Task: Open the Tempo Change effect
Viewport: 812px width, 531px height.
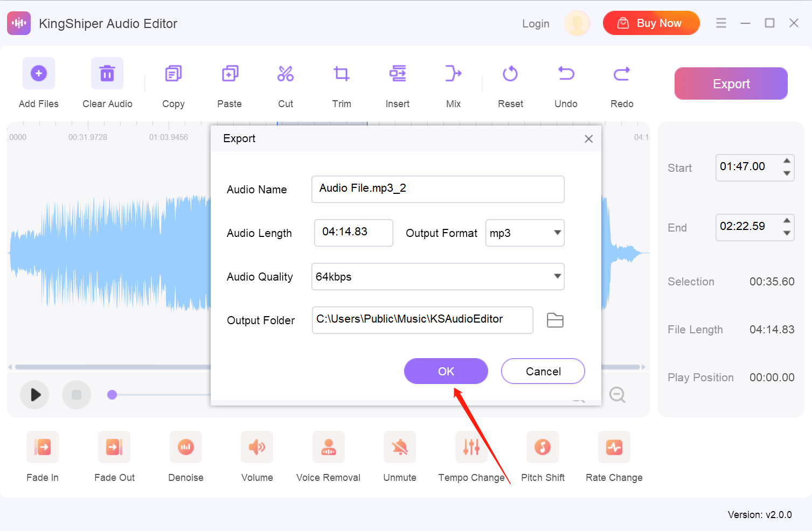Action: [471, 447]
